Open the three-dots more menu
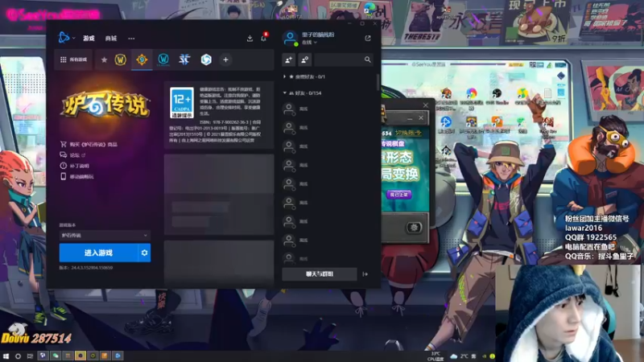Image resolution: width=644 pixels, height=362 pixels. (131, 38)
